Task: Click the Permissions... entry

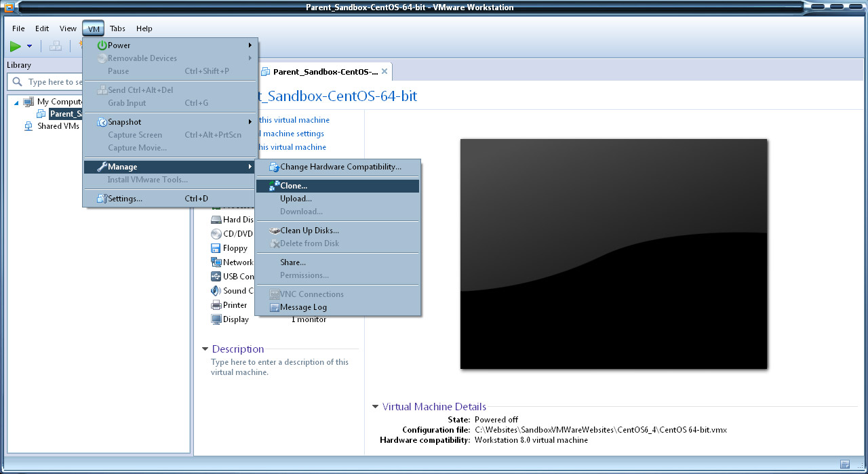Action: (338, 275)
